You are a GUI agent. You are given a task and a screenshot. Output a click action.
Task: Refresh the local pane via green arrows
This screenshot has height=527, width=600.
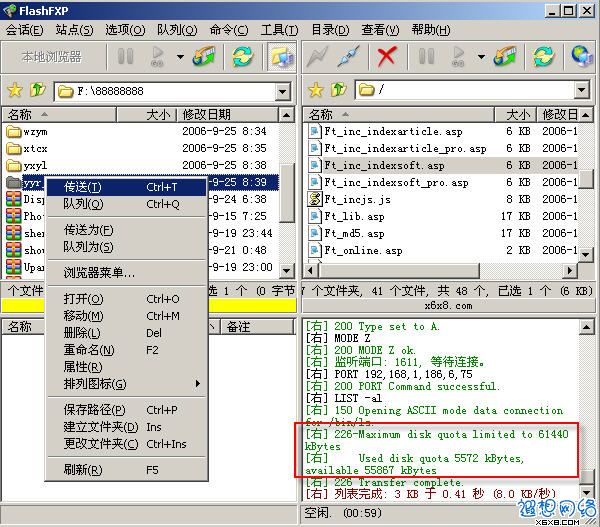243,57
